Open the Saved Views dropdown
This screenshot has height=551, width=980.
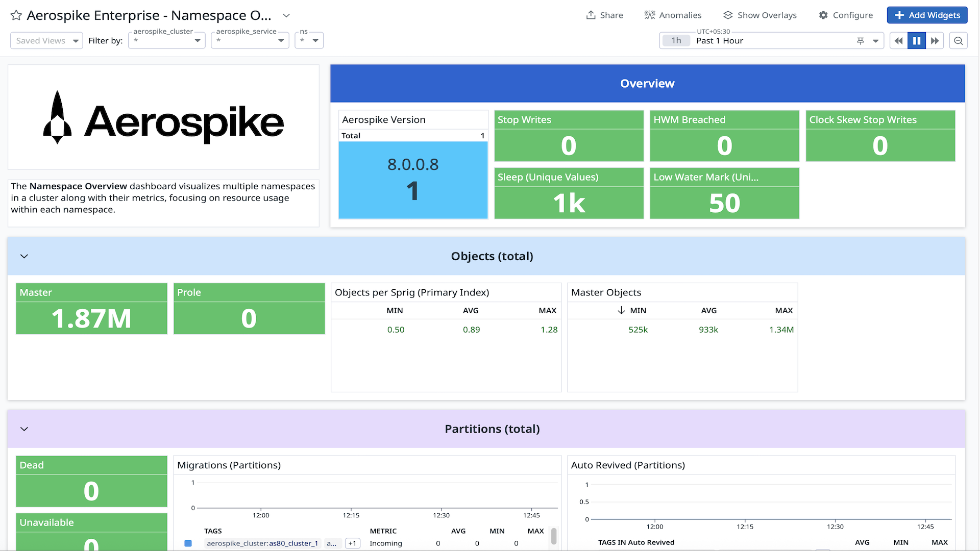[46, 41]
